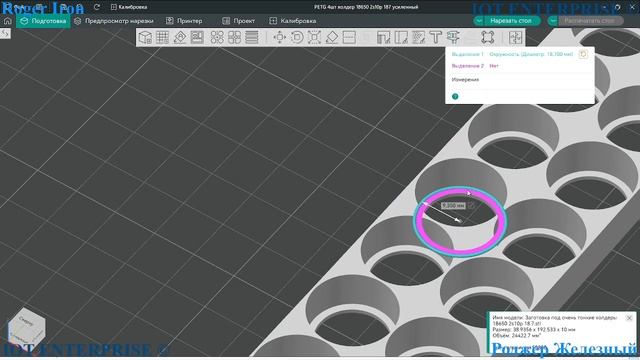Expand the slice plate dropdown arrow

click(479, 20)
